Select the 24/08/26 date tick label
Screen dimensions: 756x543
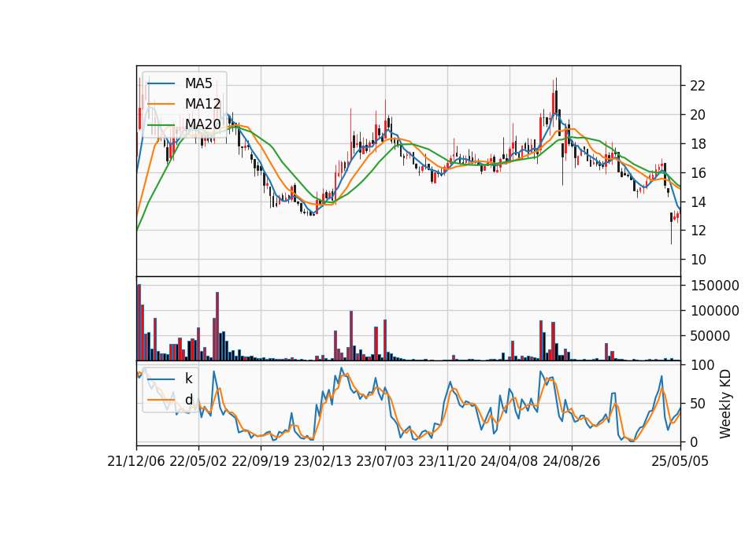point(572,461)
